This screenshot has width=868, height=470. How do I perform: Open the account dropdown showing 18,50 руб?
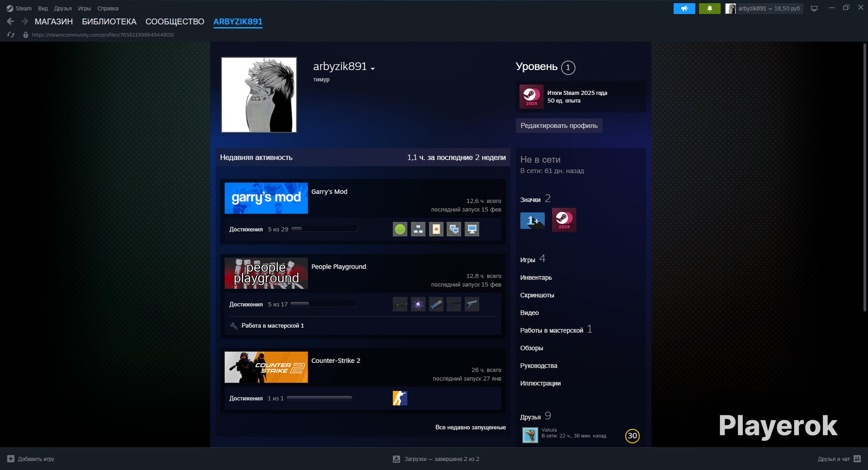769,8
